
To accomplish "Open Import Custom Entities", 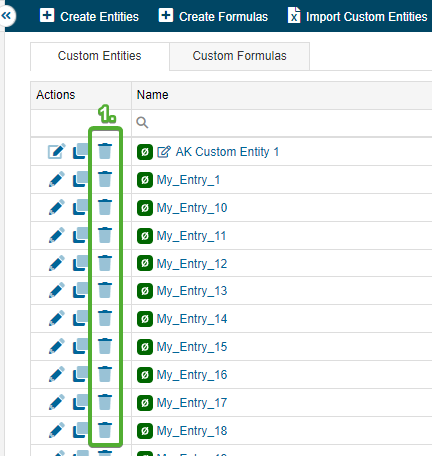I will [x=357, y=16].
